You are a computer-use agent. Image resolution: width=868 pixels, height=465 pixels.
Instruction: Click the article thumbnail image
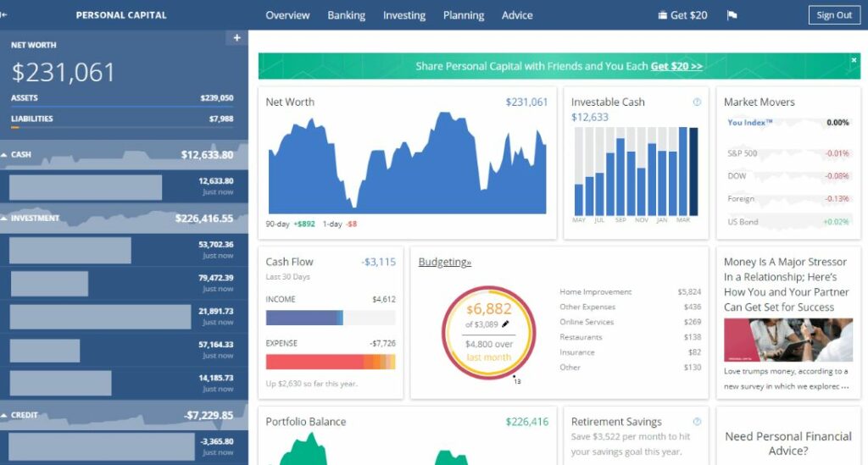[x=788, y=340]
